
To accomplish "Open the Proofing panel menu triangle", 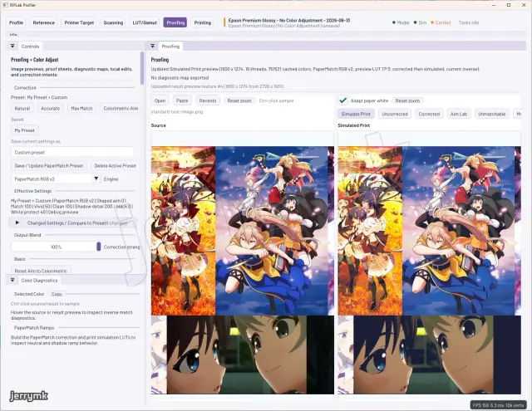I will click(153, 46).
